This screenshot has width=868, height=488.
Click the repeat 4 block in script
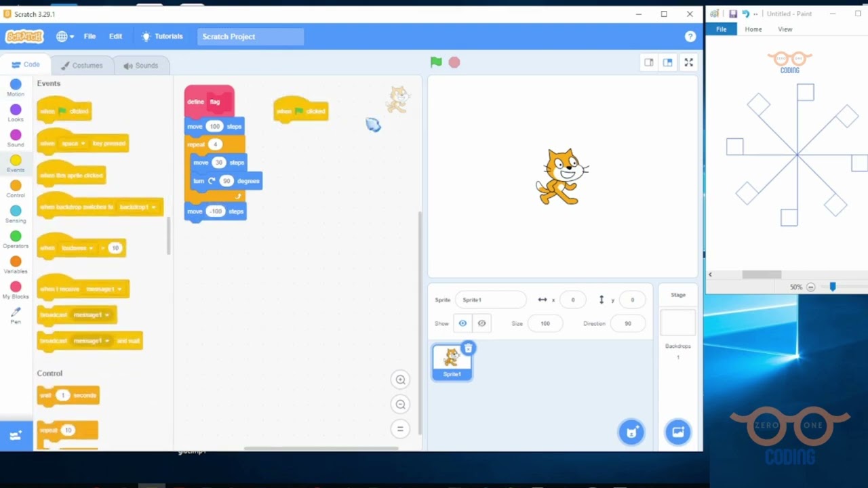point(215,144)
